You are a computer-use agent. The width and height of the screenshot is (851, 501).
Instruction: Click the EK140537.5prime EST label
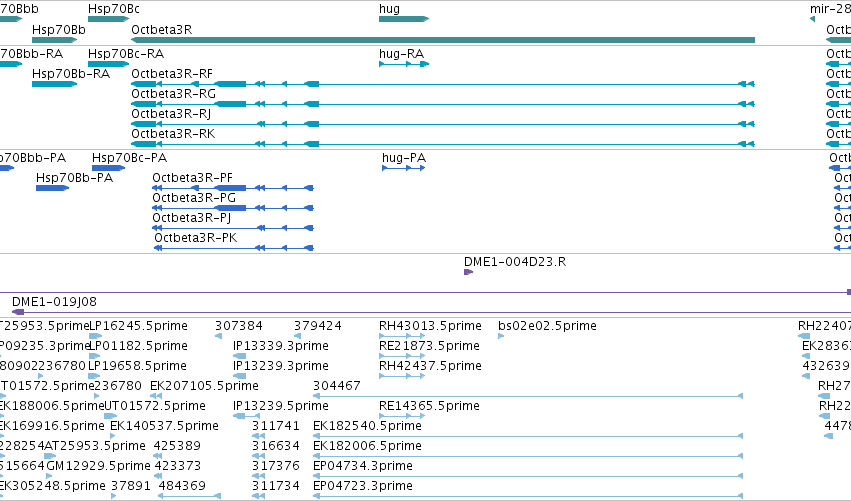point(164,426)
